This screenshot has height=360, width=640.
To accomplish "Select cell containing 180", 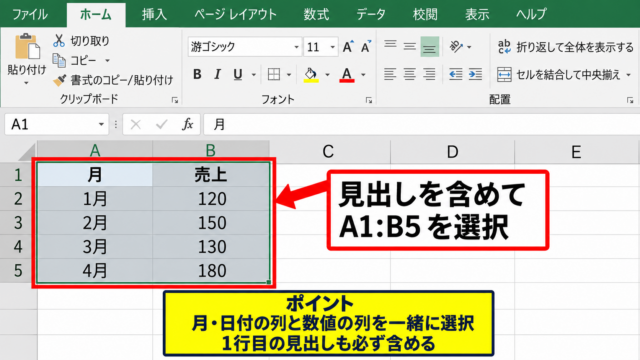I will 211,271.
